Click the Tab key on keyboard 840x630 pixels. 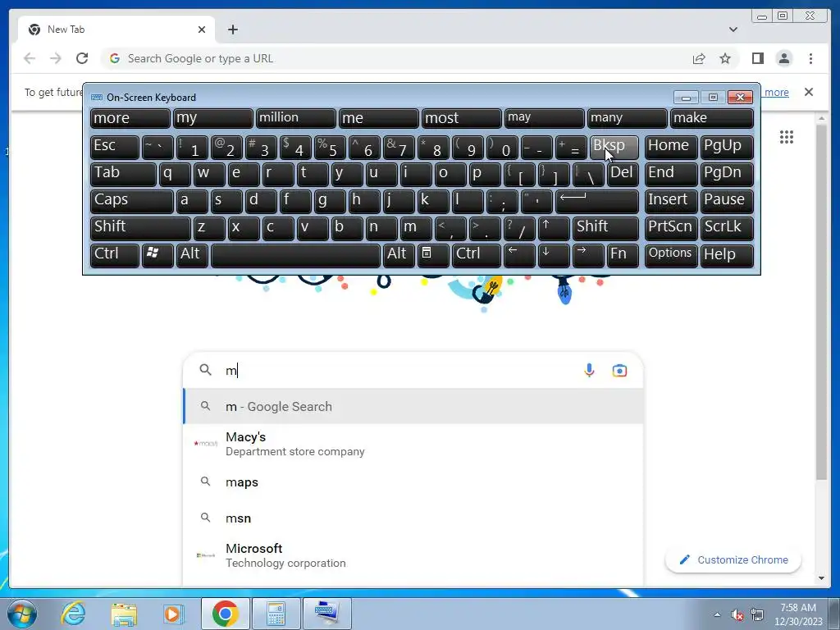123,174
